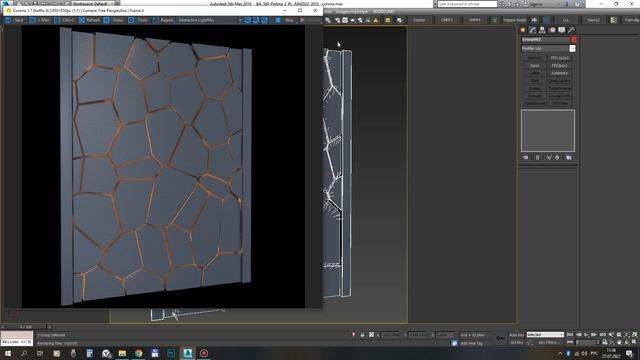Toggle Show End Result below modifier stack
This screenshot has width=640, height=360.
(x=537, y=157)
